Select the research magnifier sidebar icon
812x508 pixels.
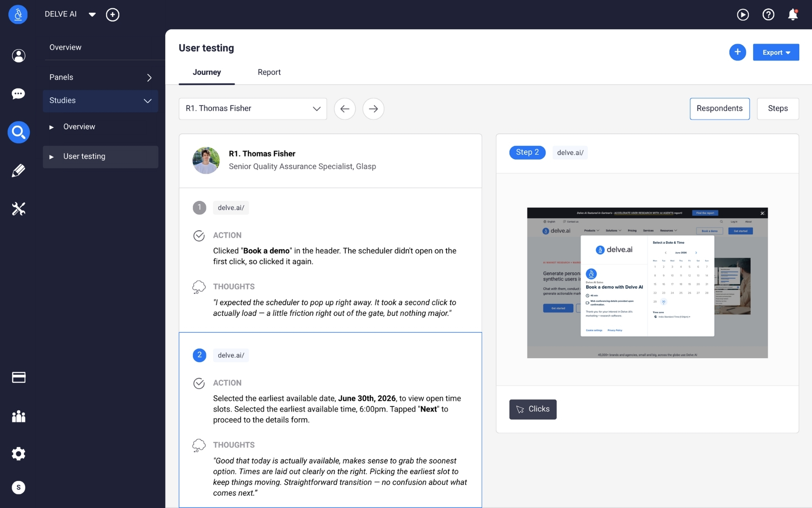pyautogui.click(x=18, y=132)
